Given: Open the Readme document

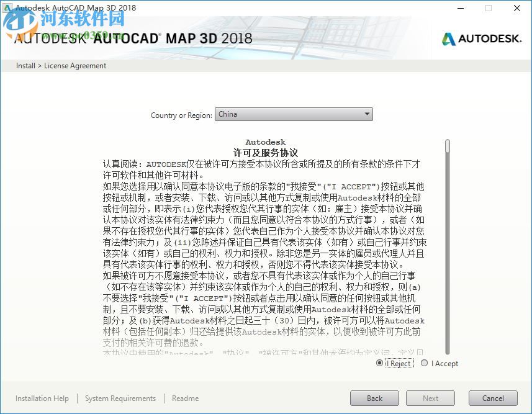Looking at the screenshot, I should (184, 398).
